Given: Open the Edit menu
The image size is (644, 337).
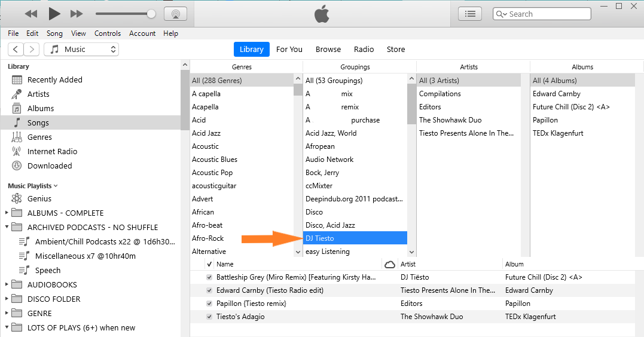Looking at the screenshot, I should point(32,33).
